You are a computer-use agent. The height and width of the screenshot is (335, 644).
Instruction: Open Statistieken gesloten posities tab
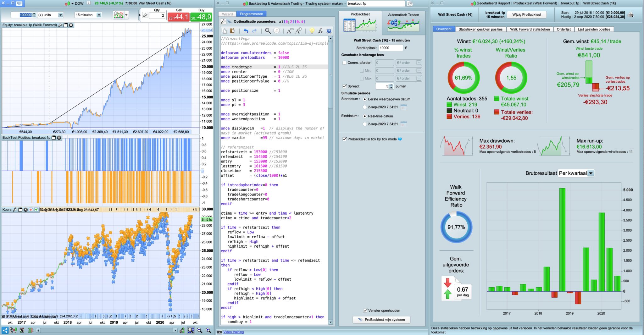[480, 29]
